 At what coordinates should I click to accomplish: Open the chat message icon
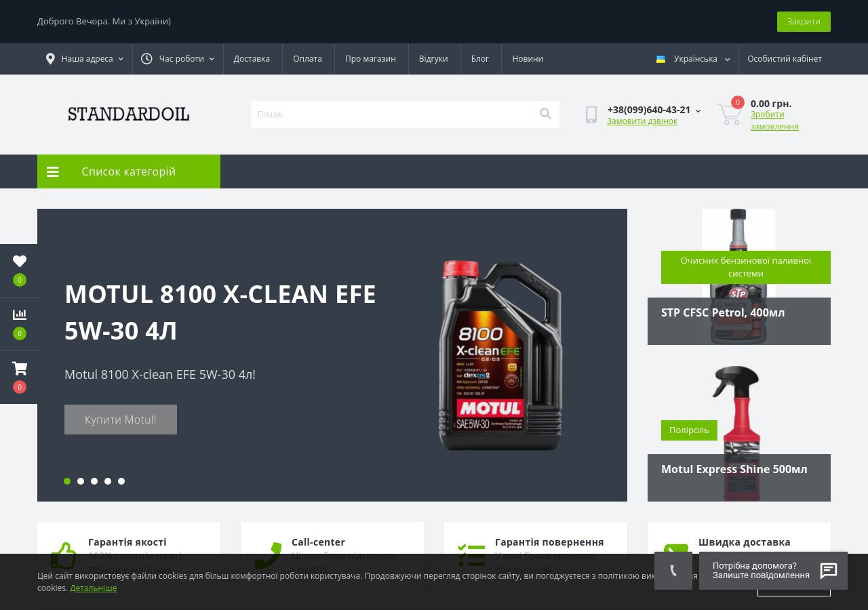(829, 571)
